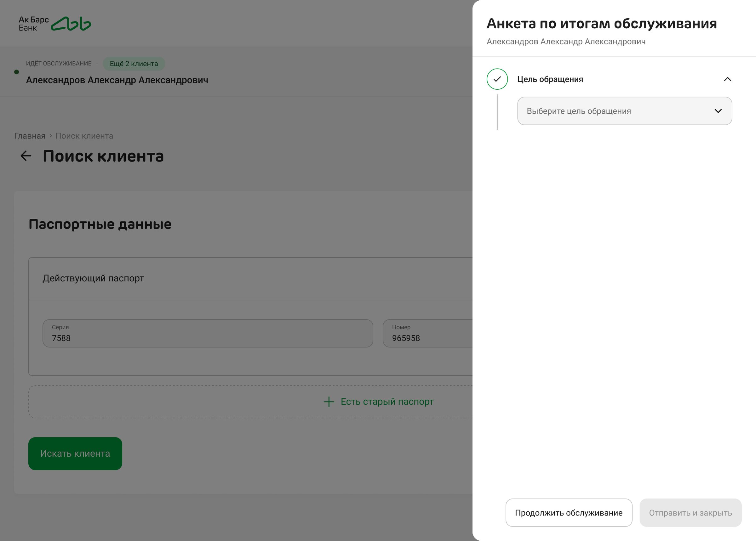Click the Ещё 2 клиента badge
This screenshot has width=756, height=541.
click(134, 64)
